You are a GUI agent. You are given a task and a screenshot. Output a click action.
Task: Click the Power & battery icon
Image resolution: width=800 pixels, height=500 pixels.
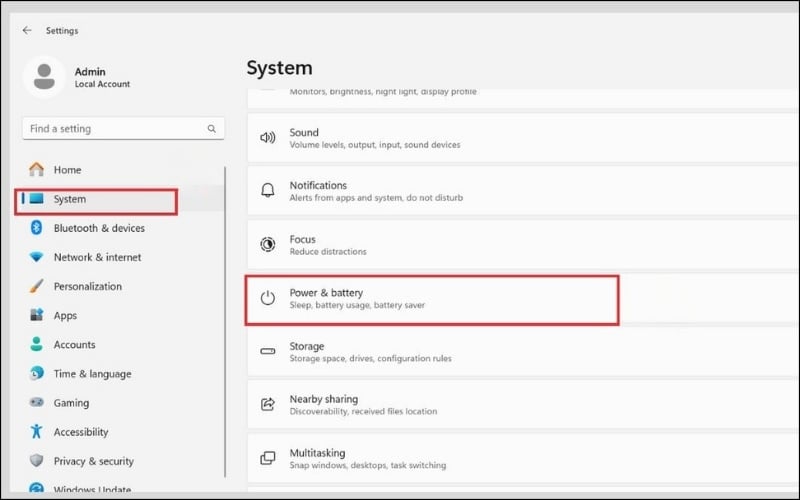click(x=267, y=298)
